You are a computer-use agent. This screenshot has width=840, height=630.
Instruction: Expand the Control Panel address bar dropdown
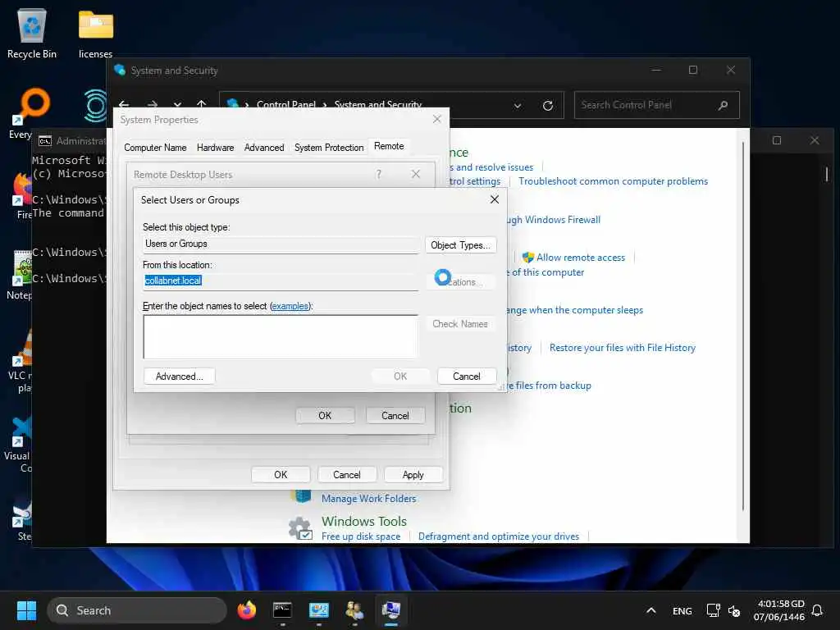518,106
